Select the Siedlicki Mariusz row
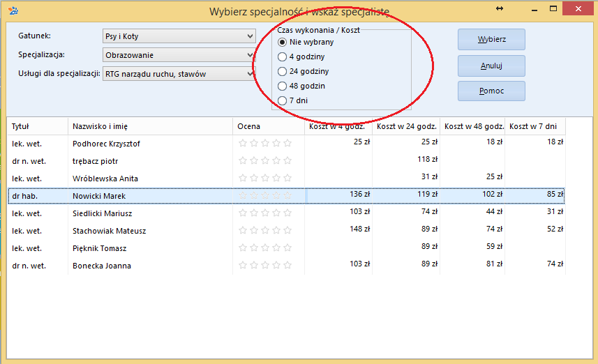 coord(286,213)
